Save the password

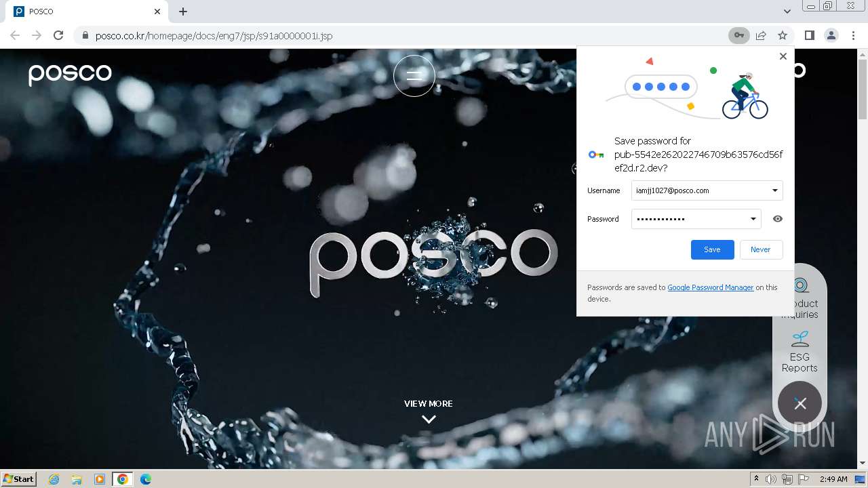click(712, 249)
